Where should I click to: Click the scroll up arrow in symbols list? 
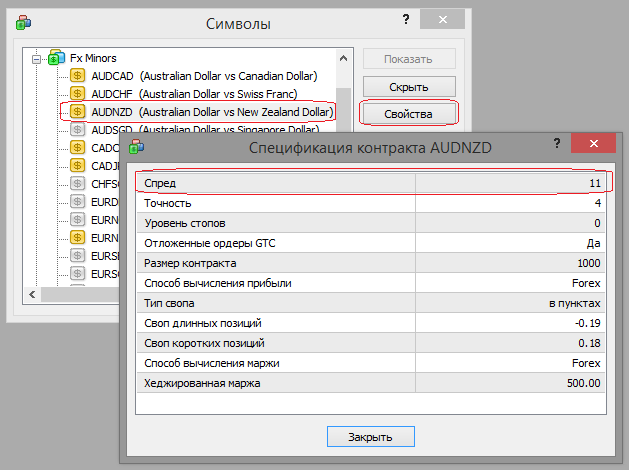(x=343, y=59)
